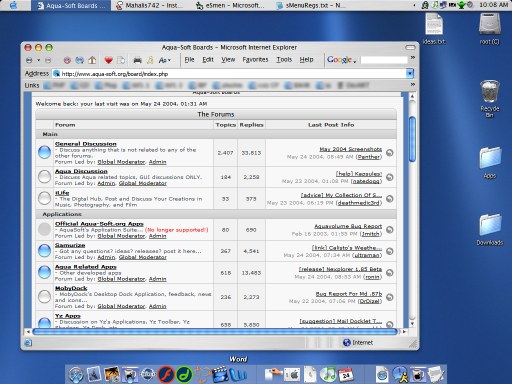Click the blue status icon beside General Discussion
512x384 pixels.
tap(44, 152)
